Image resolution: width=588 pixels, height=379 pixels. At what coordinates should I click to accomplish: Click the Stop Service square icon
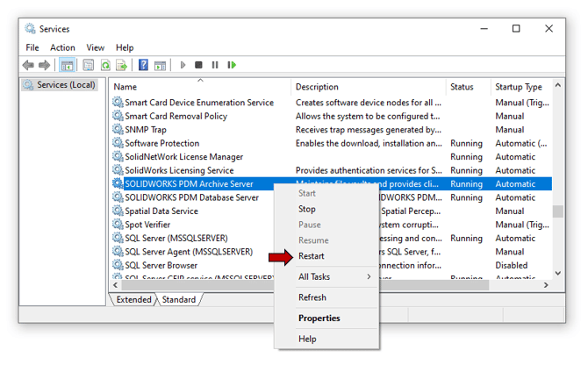pos(198,65)
